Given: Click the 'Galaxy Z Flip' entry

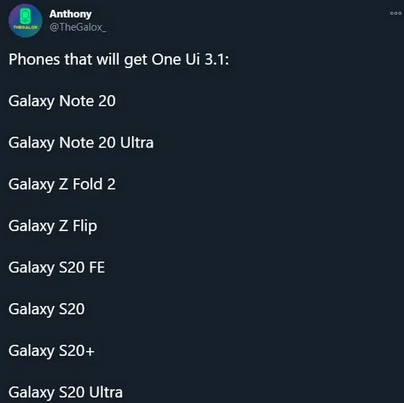Looking at the screenshot, I should 53,226.
